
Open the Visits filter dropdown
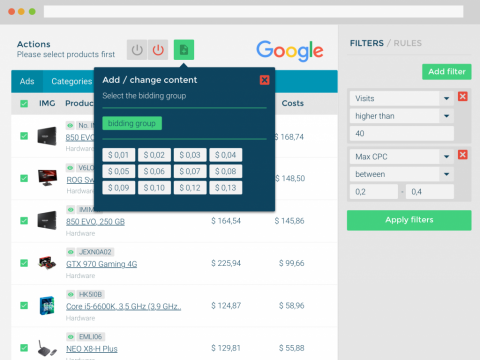[402, 98]
